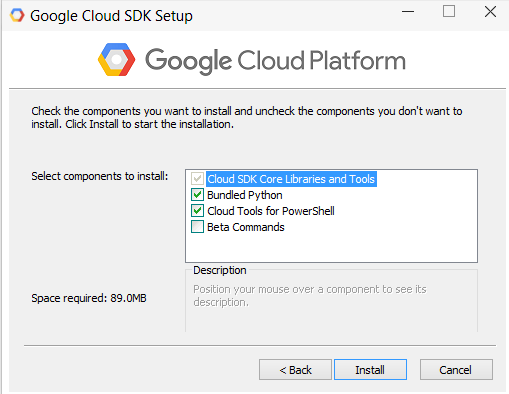Click the Google Cloud SDK title bar icon

[x=17, y=15]
